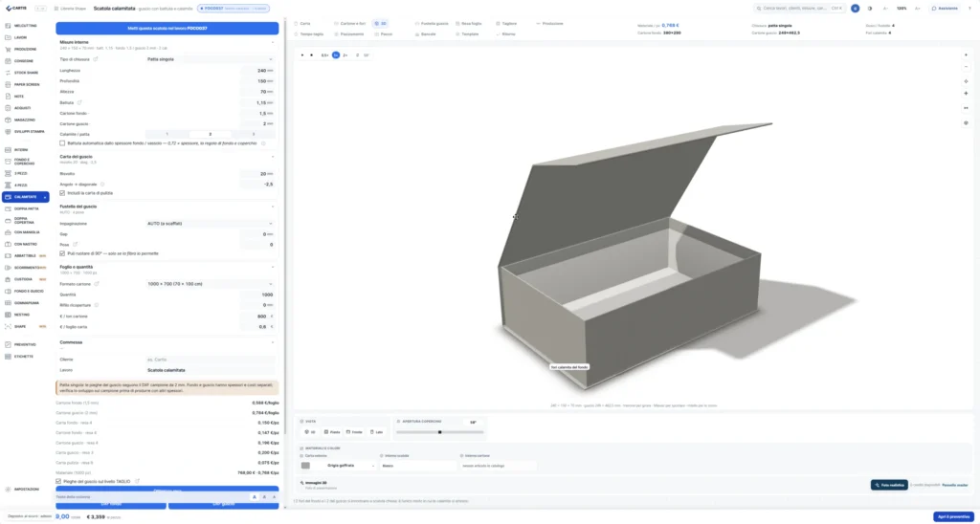Click the Interno scatola Bianco field
The image size is (980, 524).
coord(419,466)
